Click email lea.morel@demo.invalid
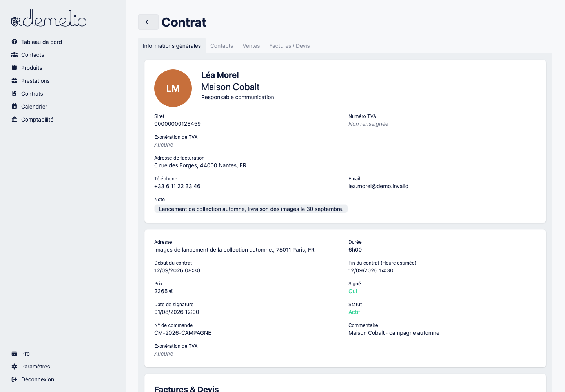Screen dimensions: 565x392 [x=378, y=186]
